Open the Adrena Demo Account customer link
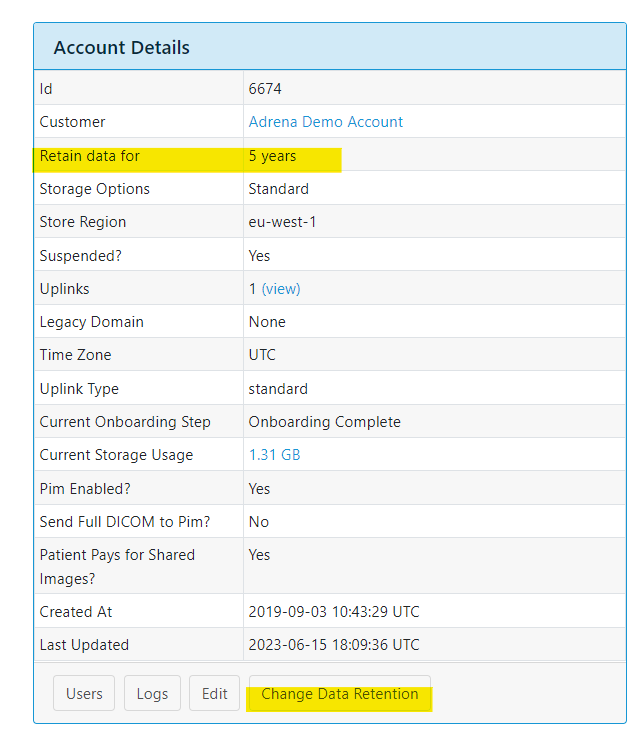This screenshot has height=738, width=638. click(x=326, y=122)
